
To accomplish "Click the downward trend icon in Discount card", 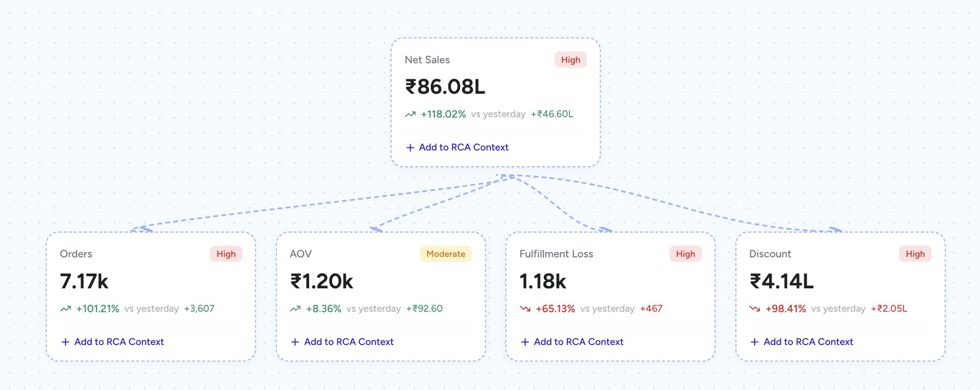I will coord(755,309).
